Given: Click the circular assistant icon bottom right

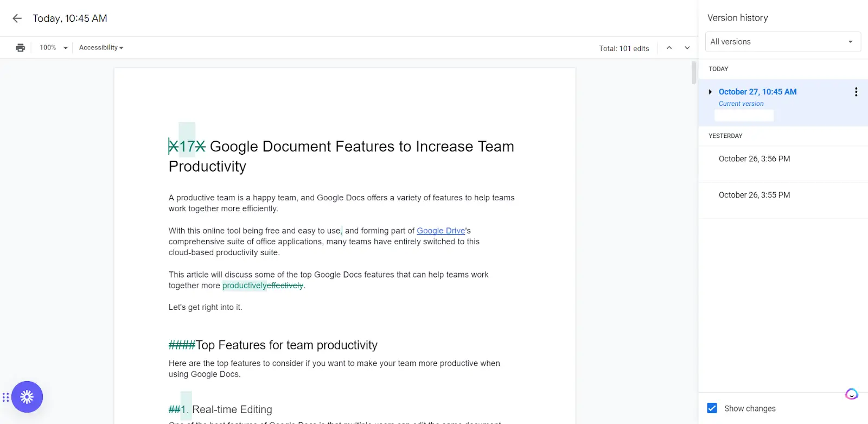Looking at the screenshot, I should [851, 394].
